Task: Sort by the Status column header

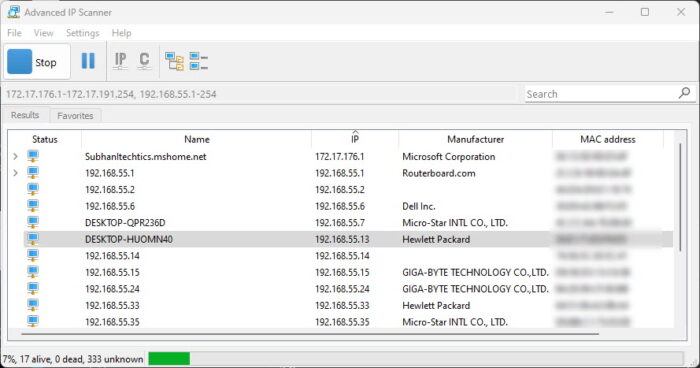Action: [x=45, y=139]
